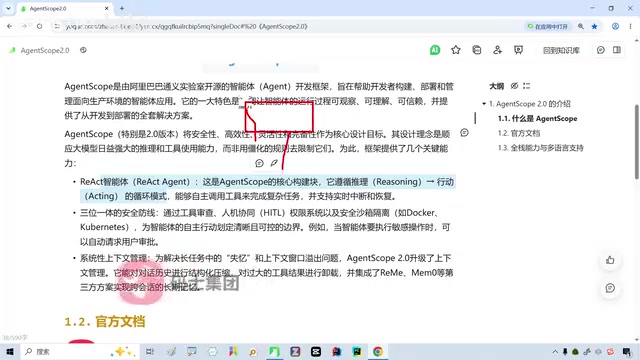Click the 在应用中打开 button
Image resolution: width=640 pixels, height=360 pixels.
tap(547, 27)
